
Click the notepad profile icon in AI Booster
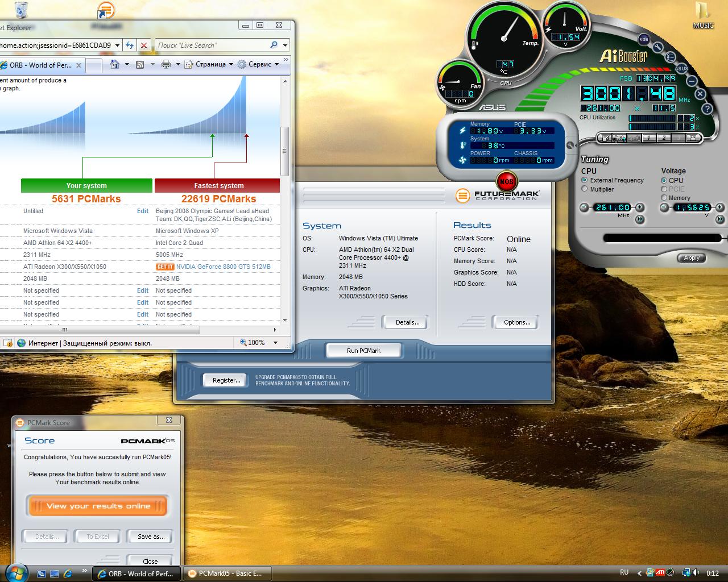click(x=606, y=138)
